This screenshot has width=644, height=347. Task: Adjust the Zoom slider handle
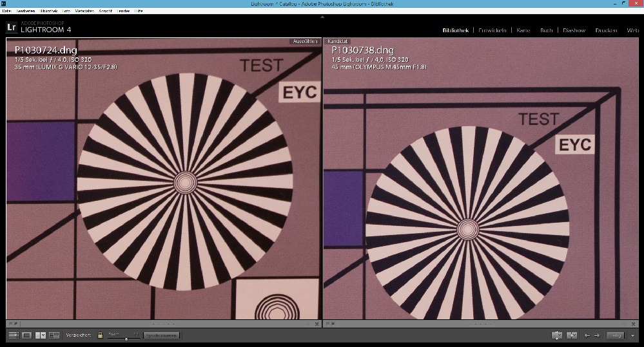tap(126, 339)
